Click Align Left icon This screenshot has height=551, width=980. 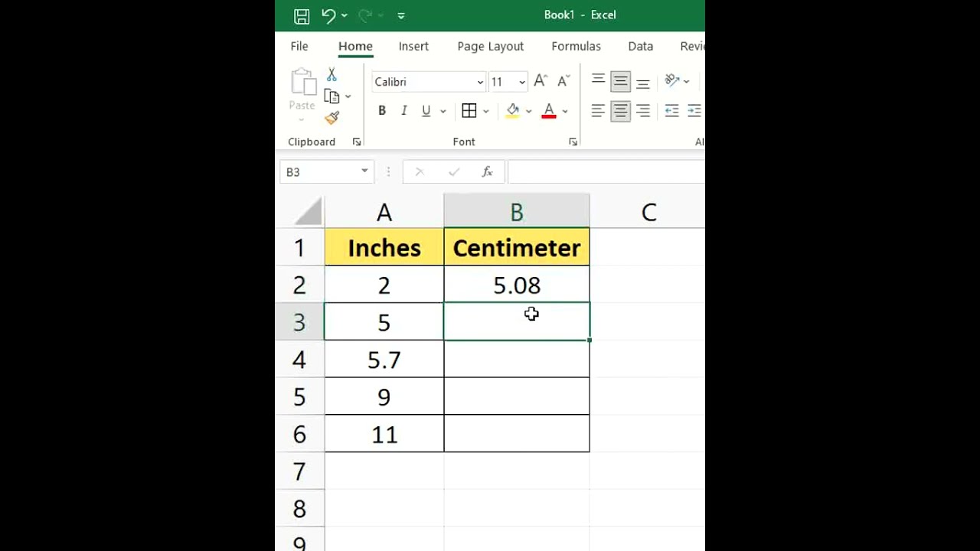tap(598, 111)
